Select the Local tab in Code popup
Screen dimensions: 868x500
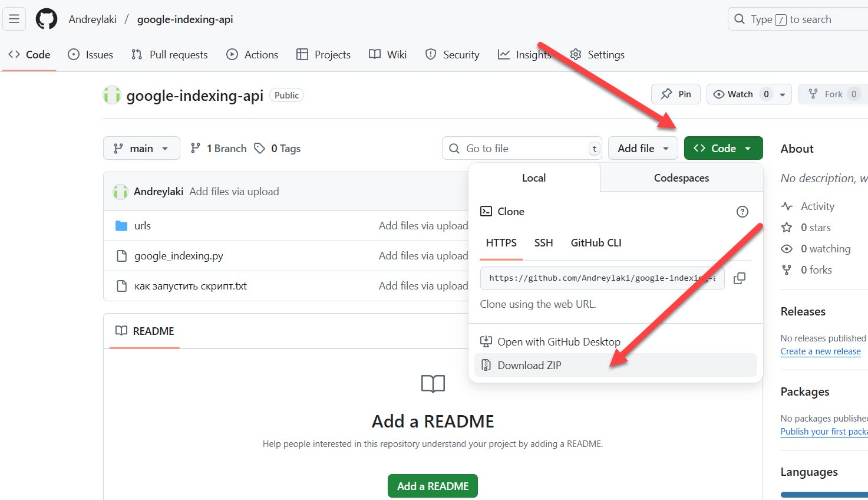coord(534,178)
